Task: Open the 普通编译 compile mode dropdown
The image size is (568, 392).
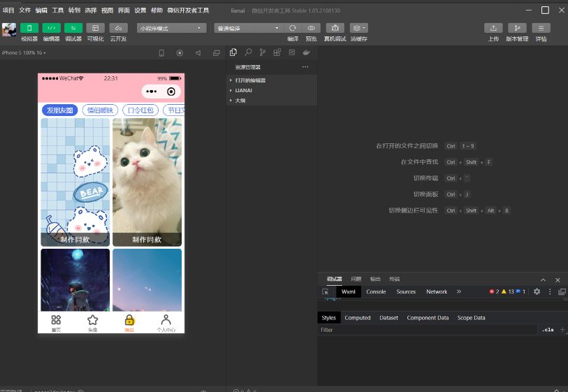Action: pyautogui.click(x=247, y=28)
